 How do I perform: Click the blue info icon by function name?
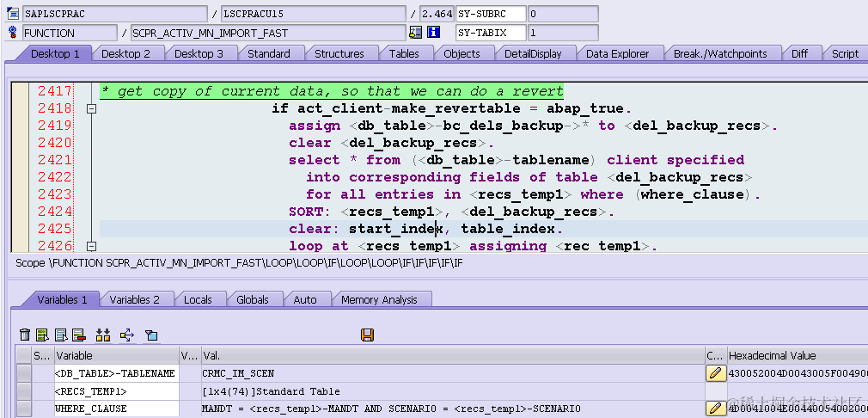point(433,32)
